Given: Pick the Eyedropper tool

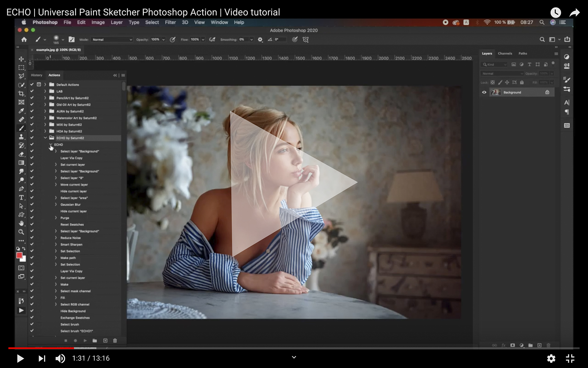Looking at the screenshot, I should pos(21,111).
